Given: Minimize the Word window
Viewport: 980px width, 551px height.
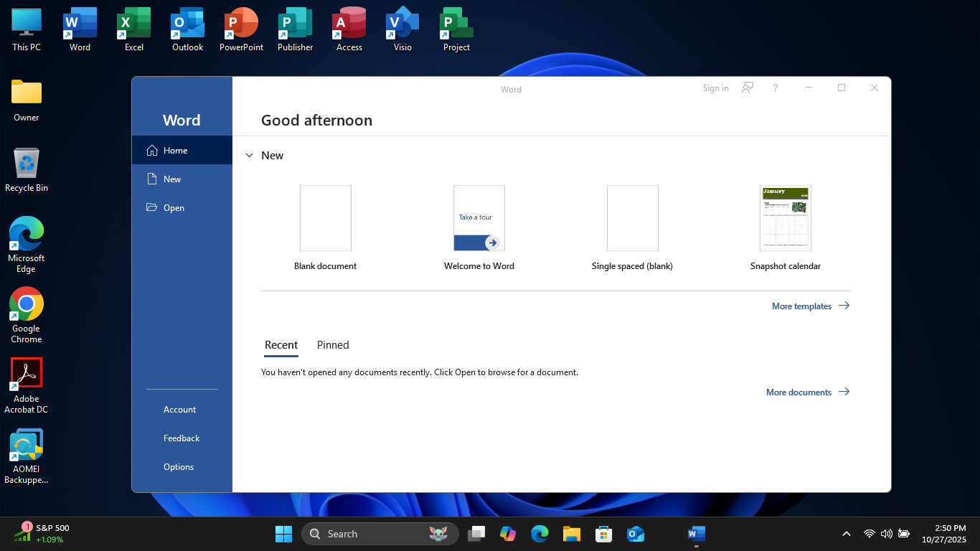Looking at the screenshot, I should [x=809, y=88].
